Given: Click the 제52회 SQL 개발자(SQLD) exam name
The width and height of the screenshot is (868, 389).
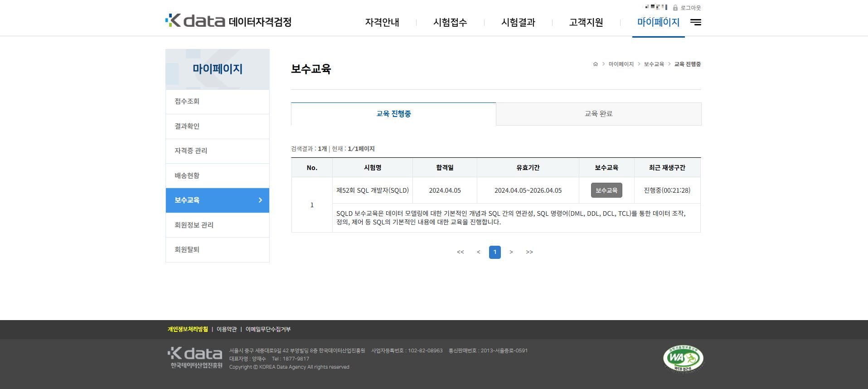Looking at the screenshot, I should pyautogui.click(x=373, y=190).
